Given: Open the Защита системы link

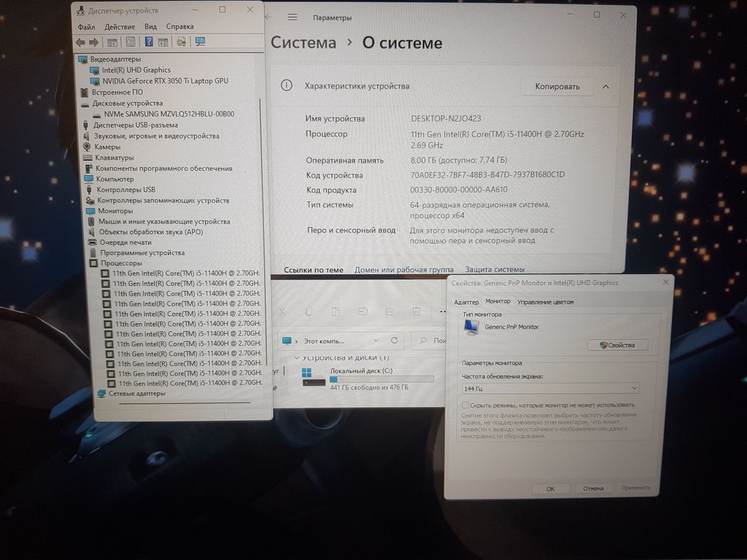Looking at the screenshot, I should (x=495, y=270).
